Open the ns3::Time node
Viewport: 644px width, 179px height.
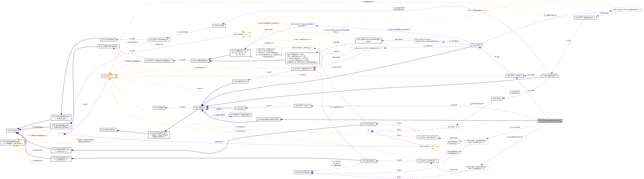pyautogui.click(x=497, y=99)
